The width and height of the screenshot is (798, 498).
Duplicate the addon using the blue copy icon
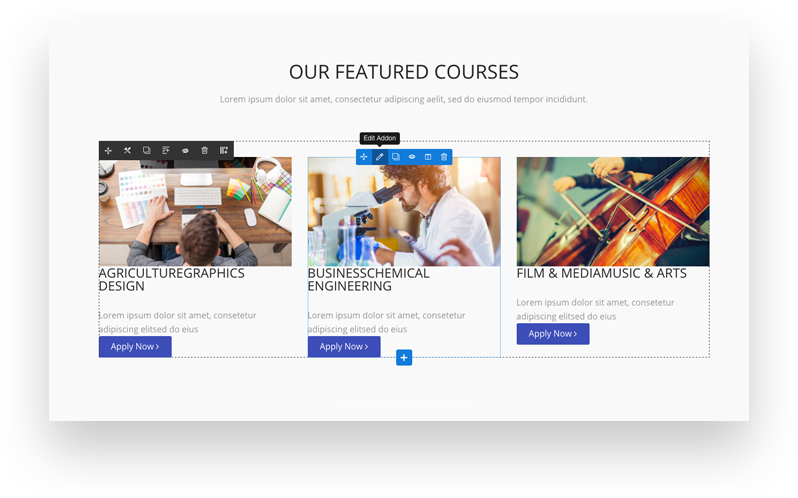click(x=396, y=157)
